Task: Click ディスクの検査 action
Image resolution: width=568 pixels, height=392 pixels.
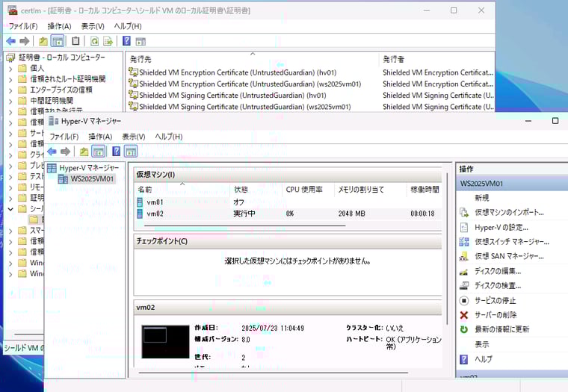Action: [x=498, y=285]
